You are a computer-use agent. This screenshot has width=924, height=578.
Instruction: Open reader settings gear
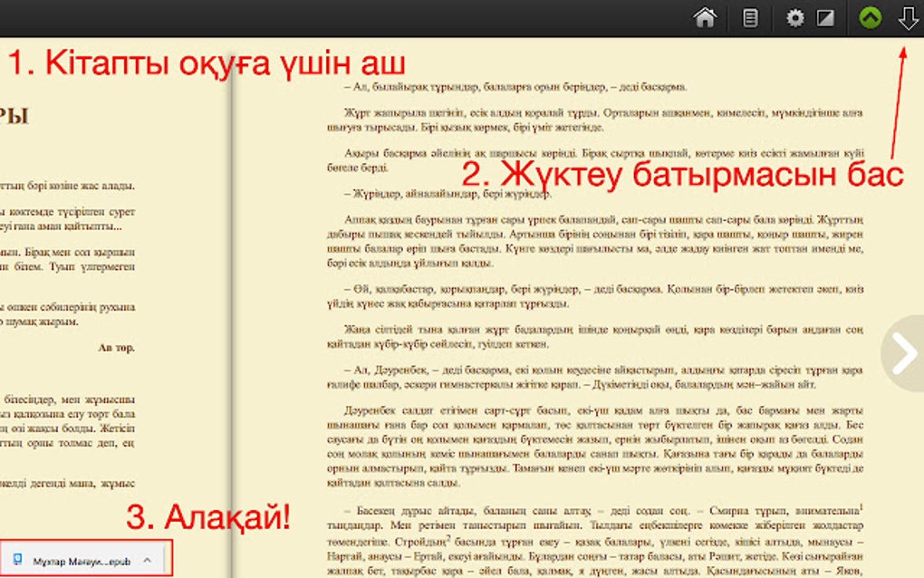pyautogui.click(x=795, y=18)
